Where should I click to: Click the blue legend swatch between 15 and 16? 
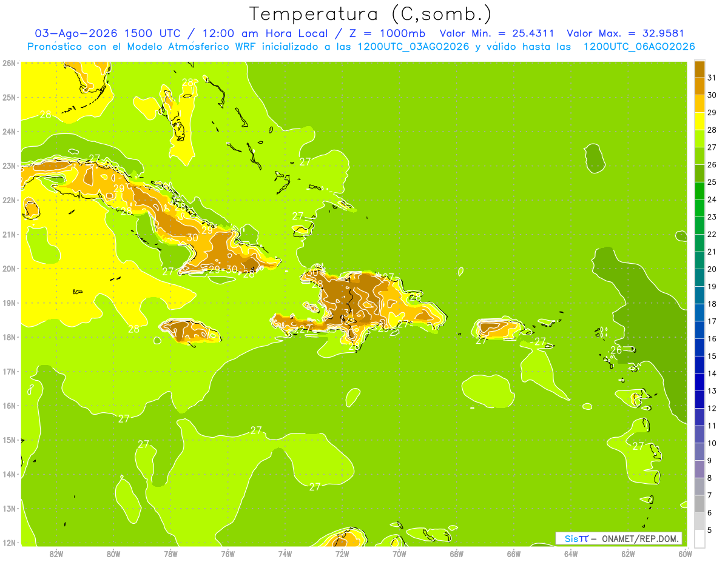tap(700, 347)
